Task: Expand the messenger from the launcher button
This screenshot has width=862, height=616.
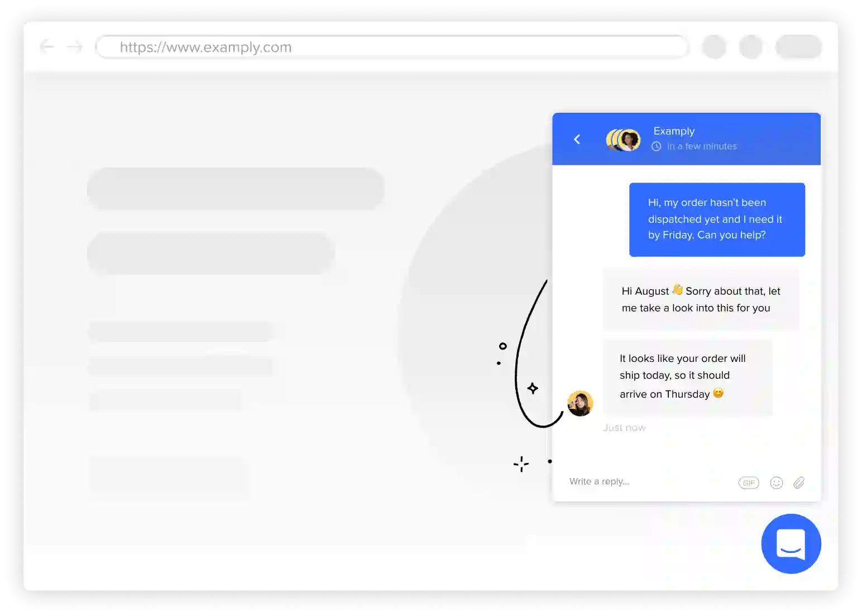Action: [x=791, y=543]
